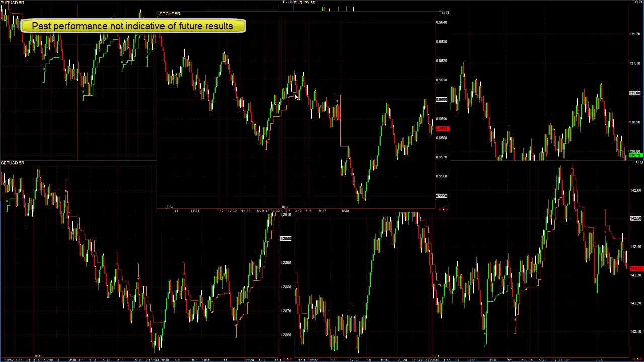Click the 142.10 price axis label

[635, 331]
